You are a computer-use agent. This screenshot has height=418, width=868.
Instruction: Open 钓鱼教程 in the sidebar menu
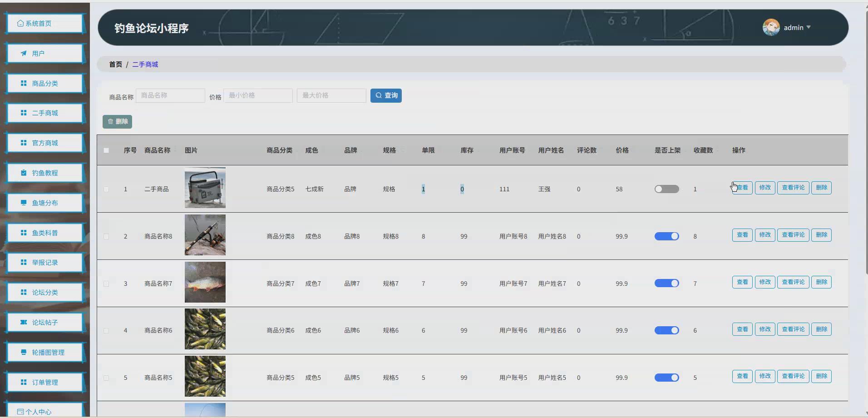click(45, 173)
